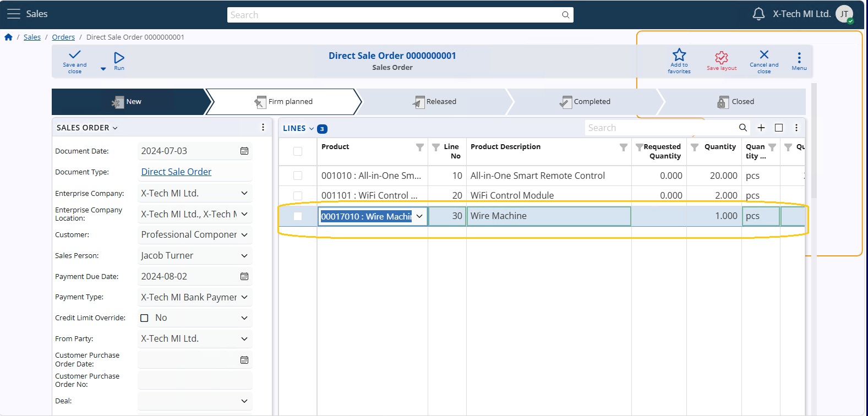868x416 pixels.
Task: Click the Lines maximize square icon
Action: [x=779, y=128]
